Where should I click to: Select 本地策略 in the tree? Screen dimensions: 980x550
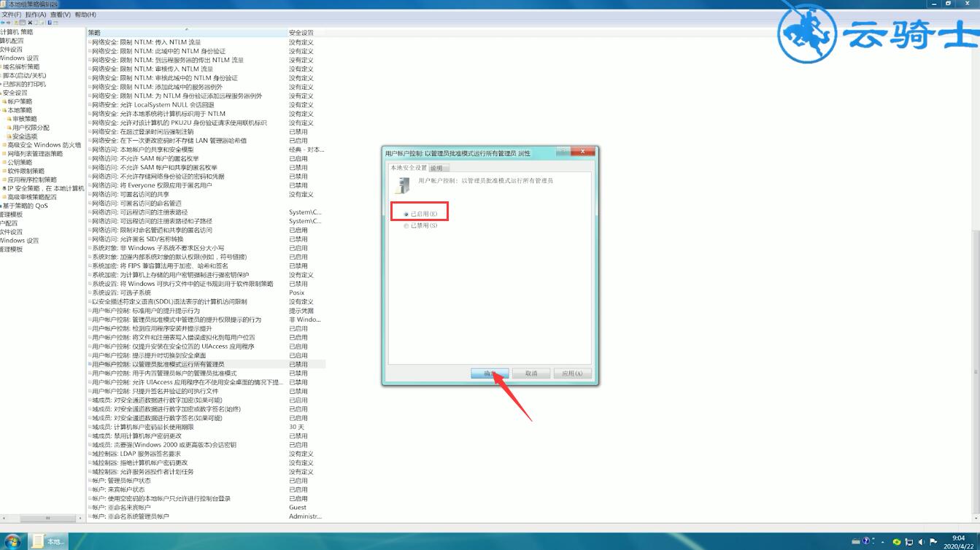(x=20, y=110)
